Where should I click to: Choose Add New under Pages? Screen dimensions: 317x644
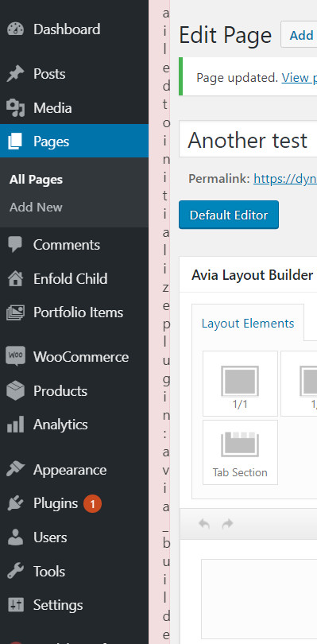tap(36, 207)
